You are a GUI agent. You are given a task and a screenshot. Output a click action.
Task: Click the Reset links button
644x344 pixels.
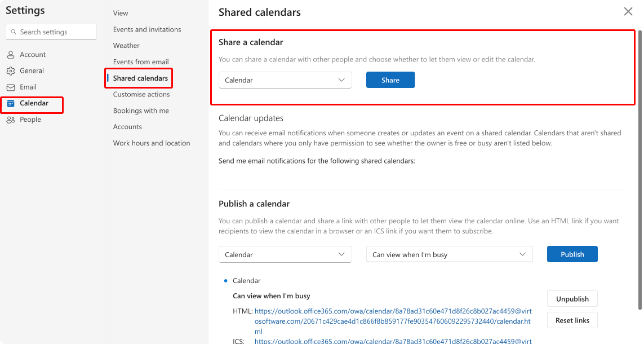tap(572, 320)
